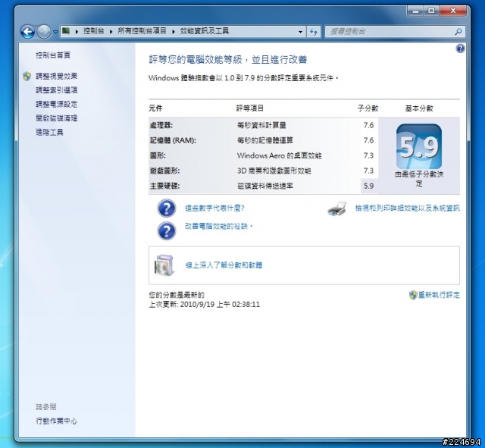Select 所有控制台項目 breadcrumb segment
The image size is (485, 448).
[142, 31]
